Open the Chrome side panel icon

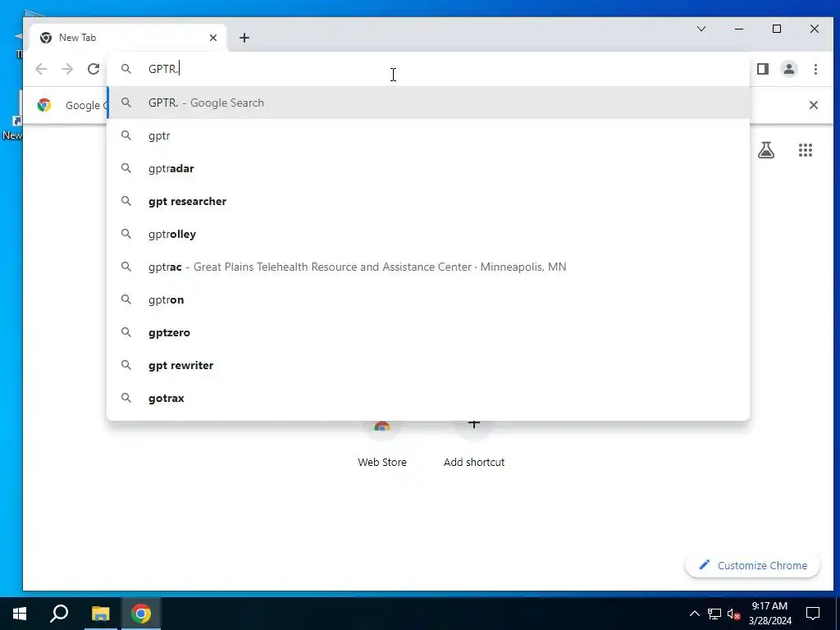763,69
